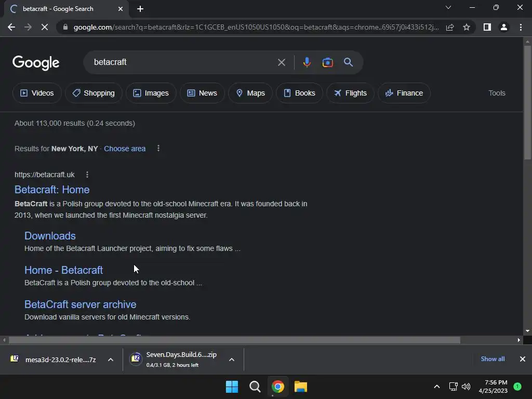Filter results by Videos
The image size is (532, 399).
[x=37, y=93]
